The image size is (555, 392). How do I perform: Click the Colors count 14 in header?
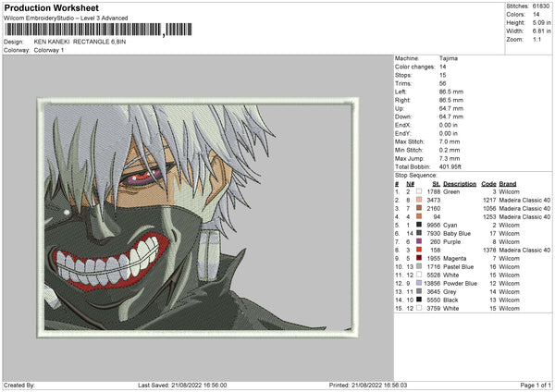pos(536,15)
